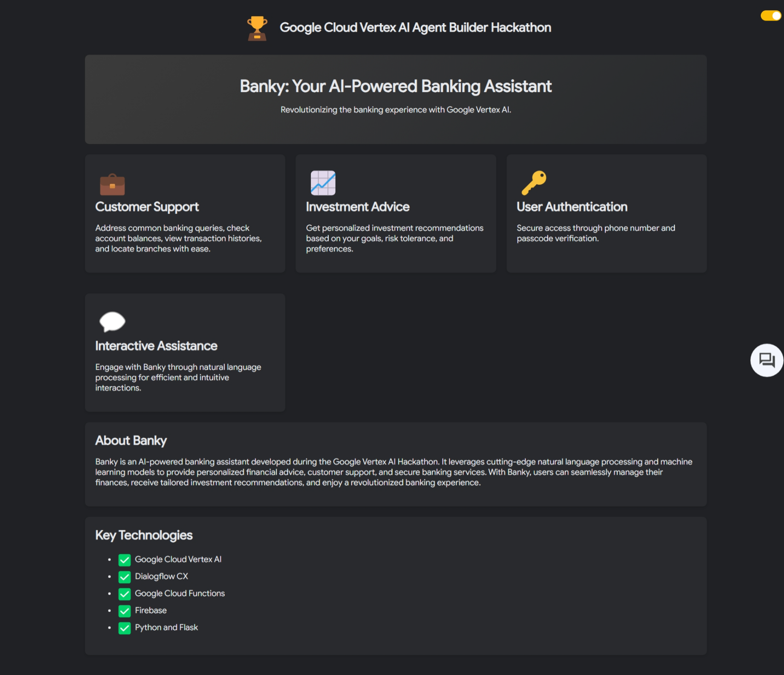Viewport: 784px width, 675px height.
Task: Check the Python and Flask checkbox
Action: (x=124, y=628)
